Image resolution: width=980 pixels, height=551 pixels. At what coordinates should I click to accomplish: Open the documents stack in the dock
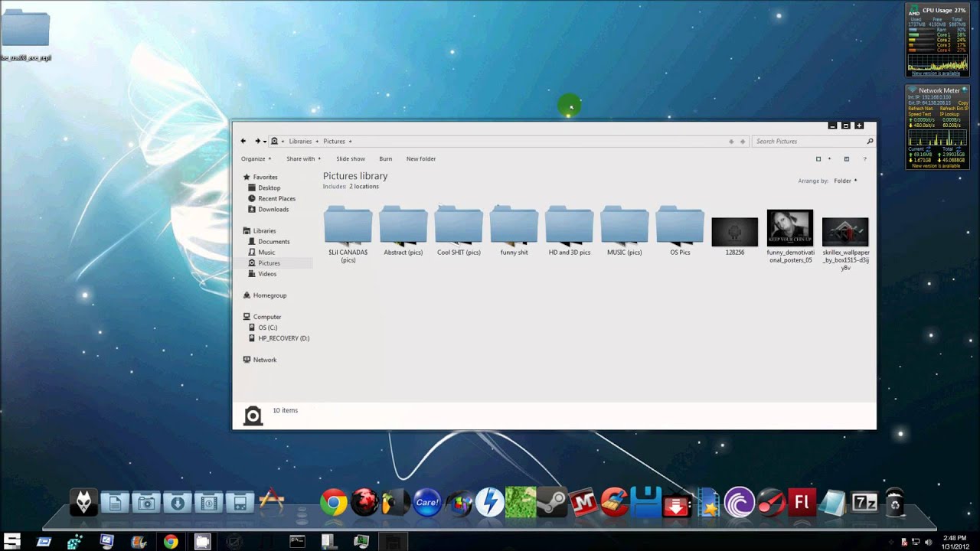pyautogui.click(x=115, y=503)
